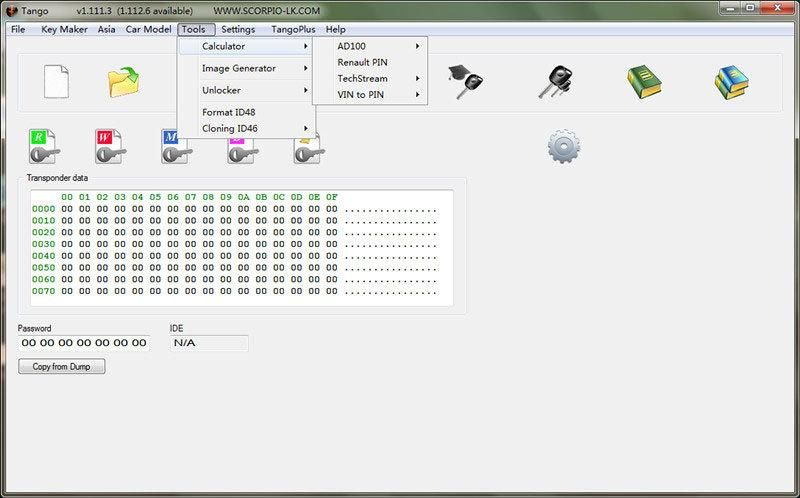Click offset label 0020 in the hex dump
Image resolution: width=800 pixels, height=498 pixels.
(x=43, y=233)
